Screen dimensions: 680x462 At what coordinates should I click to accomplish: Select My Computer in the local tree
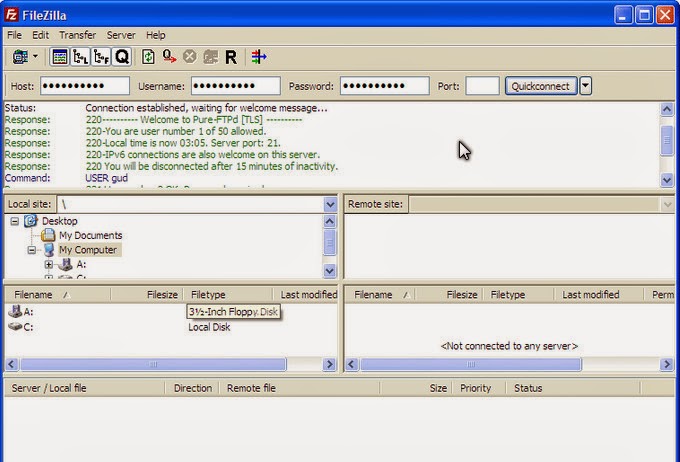(88, 250)
